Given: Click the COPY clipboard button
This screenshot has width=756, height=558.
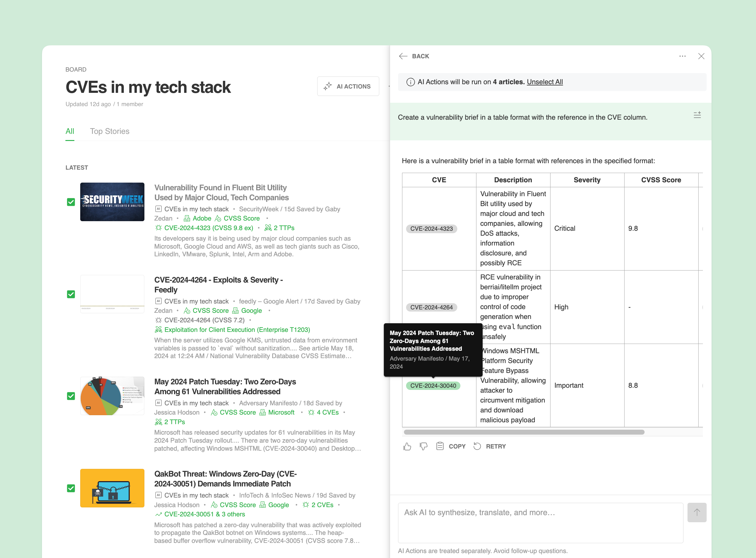Looking at the screenshot, I should click(x=451, y=447).
